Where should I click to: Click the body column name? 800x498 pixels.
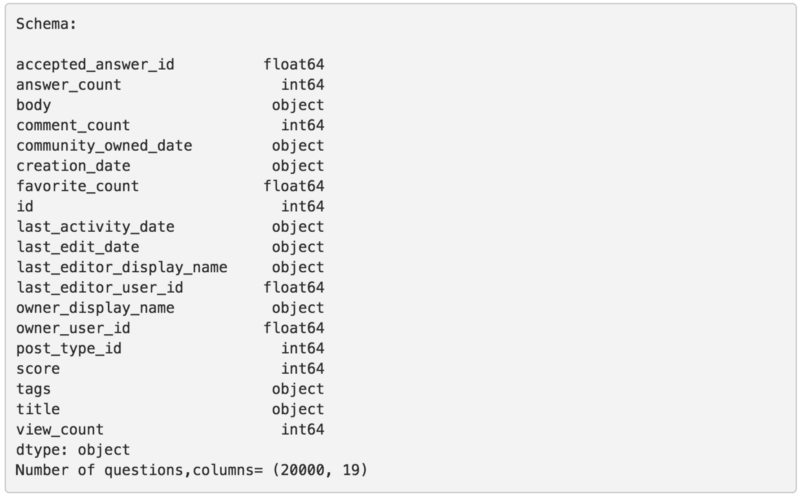(x=34, y=105)
